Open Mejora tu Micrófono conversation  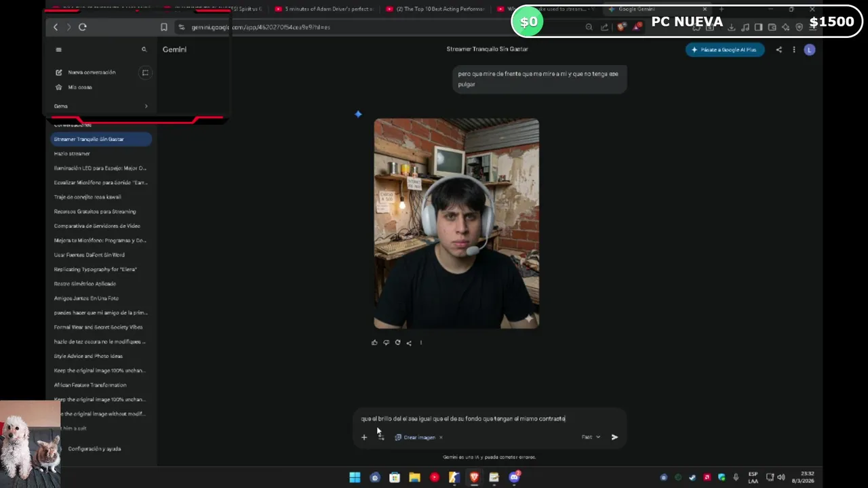pyautogui.click(x=102, y=240)
